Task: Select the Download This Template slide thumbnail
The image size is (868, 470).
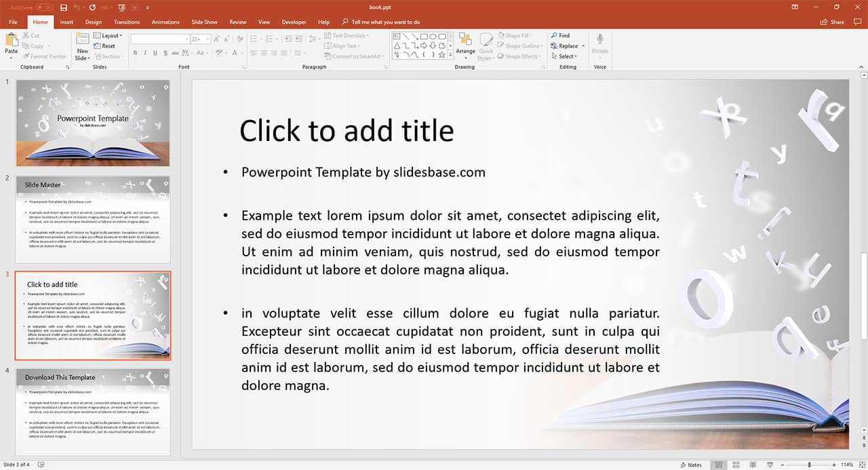Action: [x=93, y=412]
